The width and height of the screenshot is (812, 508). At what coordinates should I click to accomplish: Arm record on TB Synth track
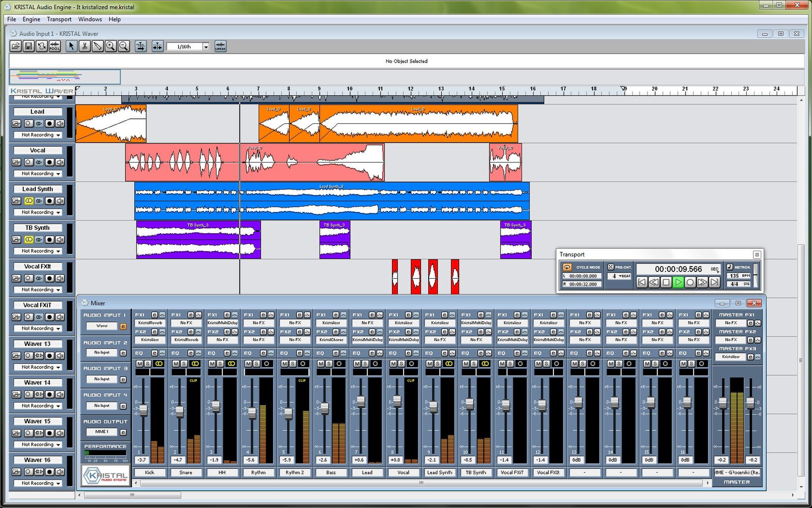(x=49, y=239)
